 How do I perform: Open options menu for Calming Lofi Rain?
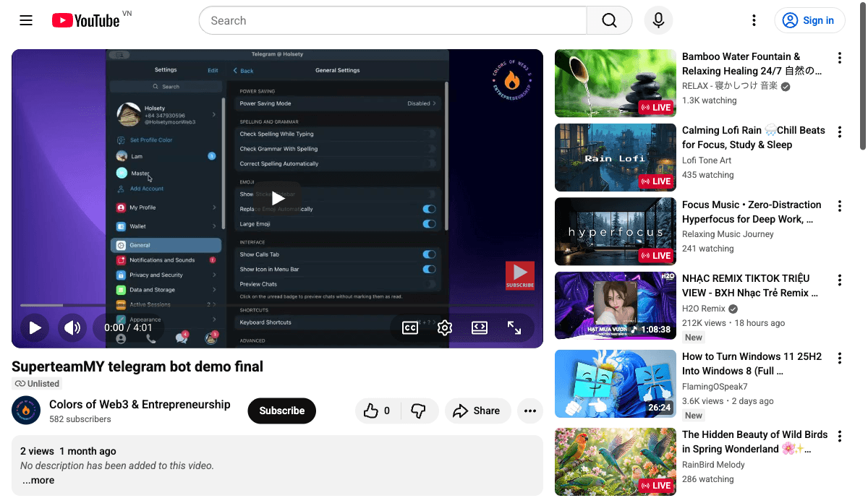pyautogui.click(x=840, y=132)
